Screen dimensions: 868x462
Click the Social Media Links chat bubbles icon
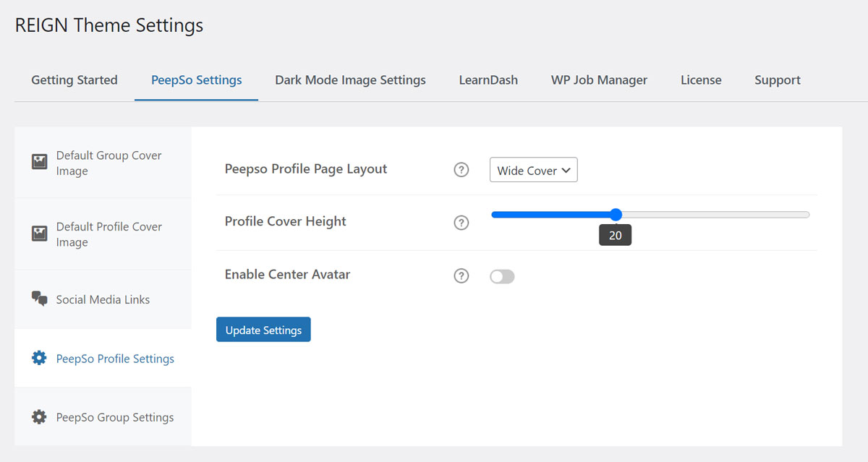coord(39,299)
